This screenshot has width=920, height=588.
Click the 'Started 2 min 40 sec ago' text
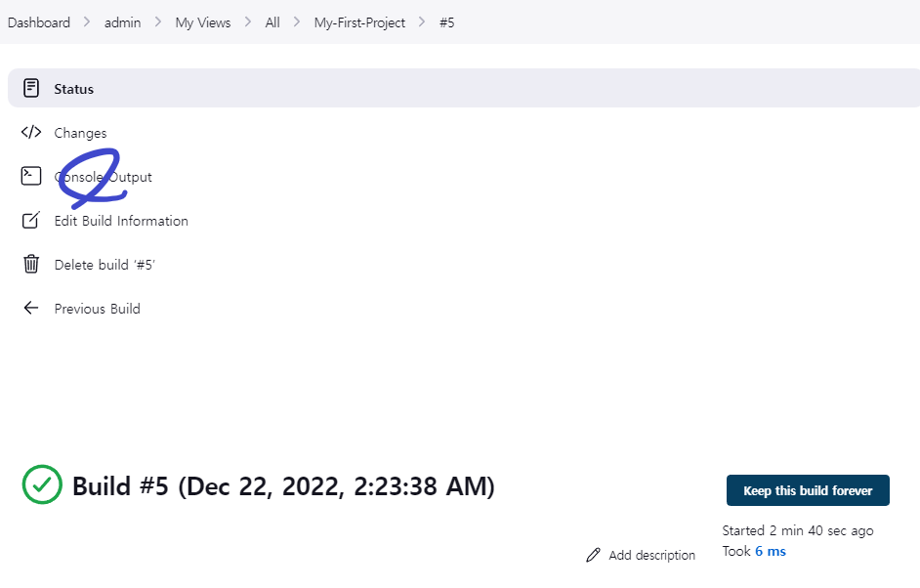click(x=798, y=531)
